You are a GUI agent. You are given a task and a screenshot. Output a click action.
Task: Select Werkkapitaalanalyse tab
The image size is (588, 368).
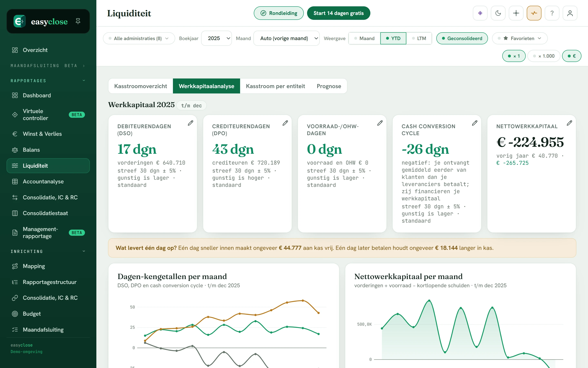coord(207,86)
